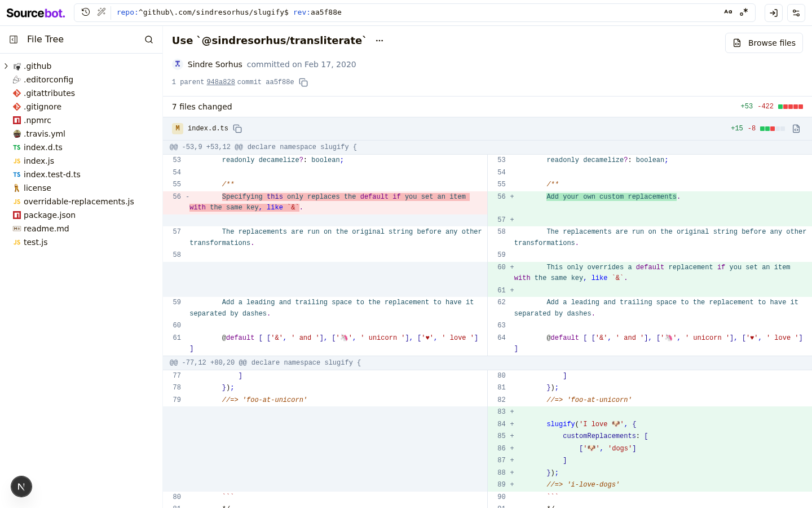Copy index.d.ts file path
The width and height of the screenshot is (812, 508).
[x=237, y=129]
